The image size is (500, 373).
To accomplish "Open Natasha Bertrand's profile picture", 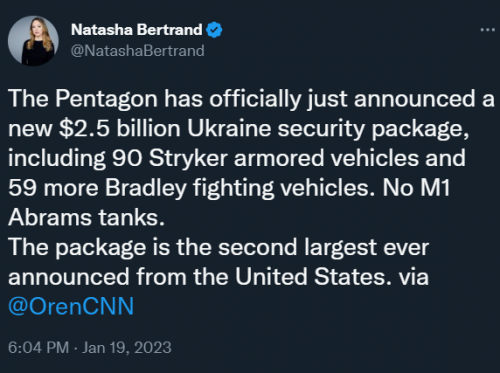I will 33,41.
